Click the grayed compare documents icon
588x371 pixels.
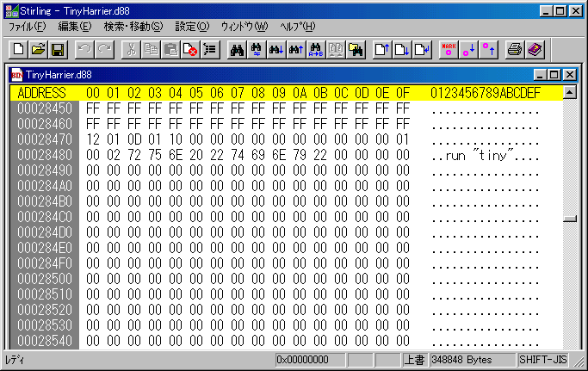pos(336,50)
